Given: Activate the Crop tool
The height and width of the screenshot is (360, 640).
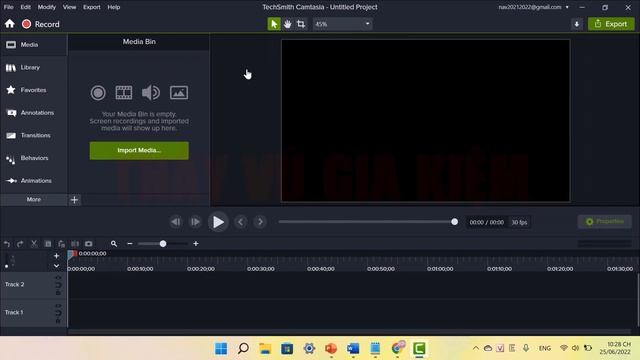Looking at the screenshot, I should pyautogui.click(x=301, y=24).
